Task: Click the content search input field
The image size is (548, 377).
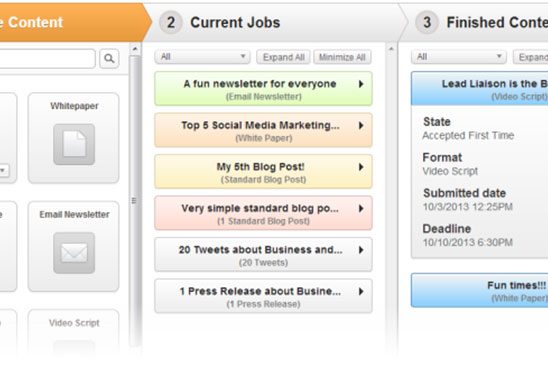Action: pos(47,58)
